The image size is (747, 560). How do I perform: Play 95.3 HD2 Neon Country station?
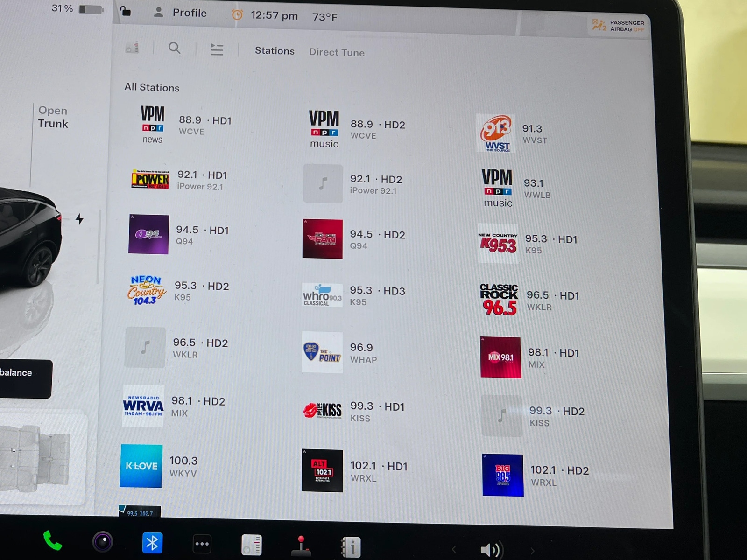pyautogui.click(x=178, y=291)
